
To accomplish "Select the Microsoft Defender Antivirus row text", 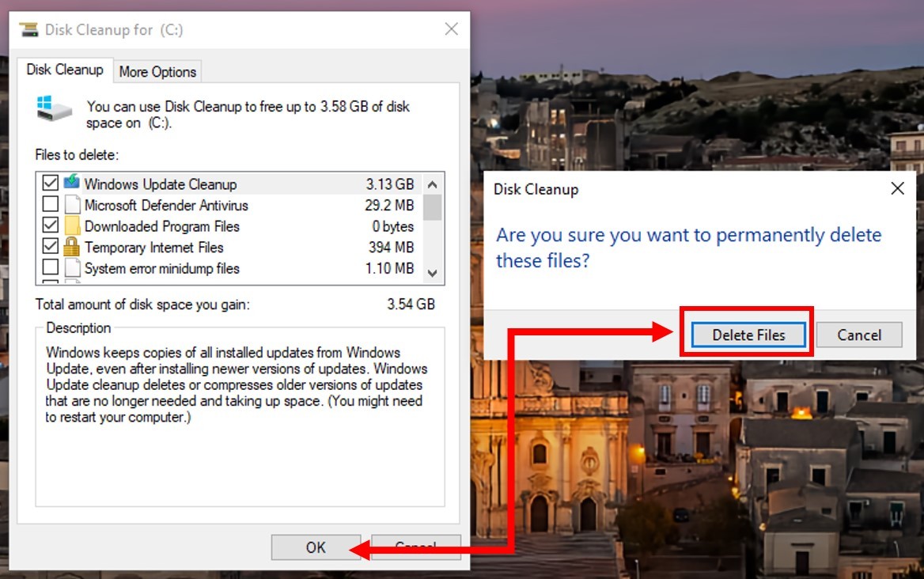I will 166,206.
